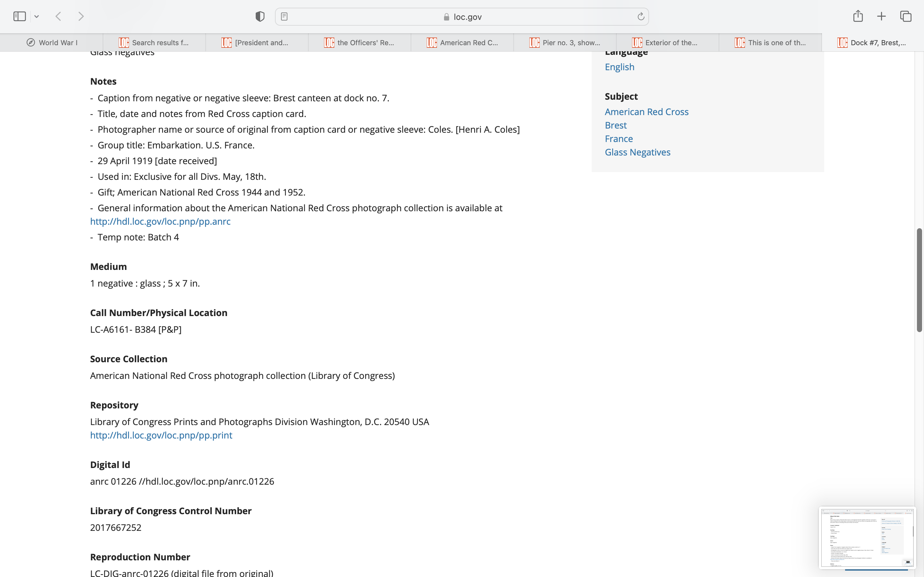Open the privacy report shield icon
Image resolution: width=924 pixels, height=577 pixels.
click(x=260, y=16)
